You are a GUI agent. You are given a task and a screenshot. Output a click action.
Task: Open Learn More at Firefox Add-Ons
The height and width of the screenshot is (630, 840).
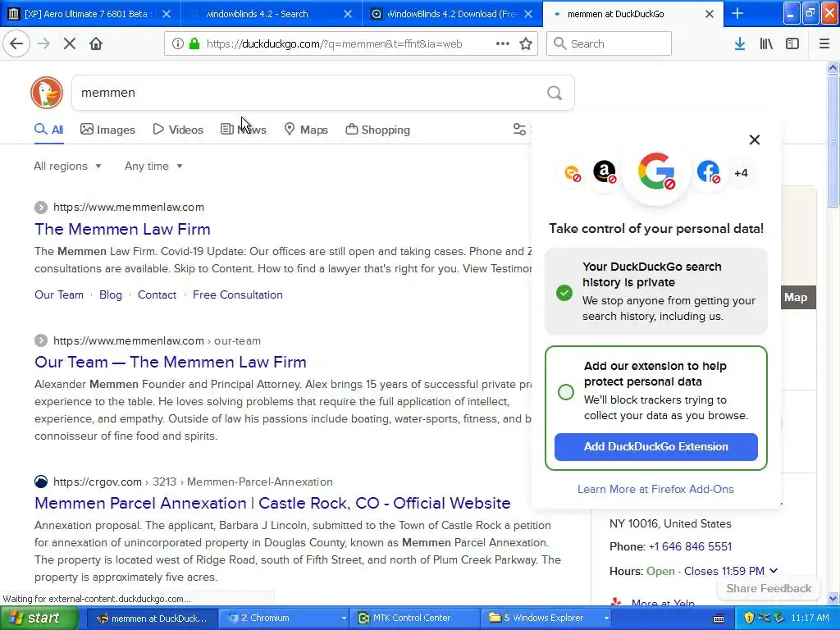(x=655, y=489)
